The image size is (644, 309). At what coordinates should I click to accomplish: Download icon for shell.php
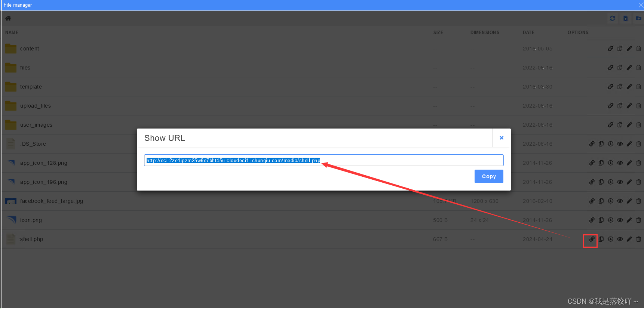(610, 239)
